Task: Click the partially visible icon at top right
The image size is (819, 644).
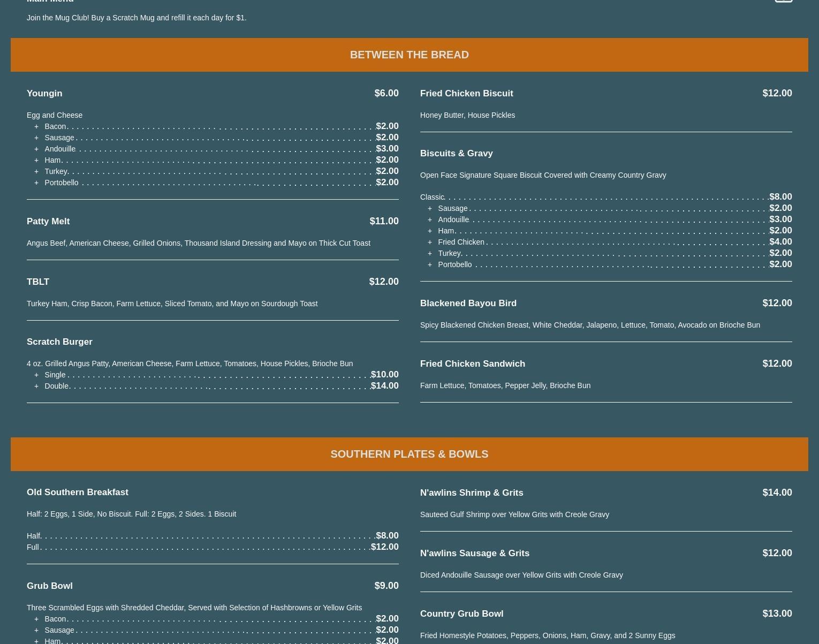Action: 783,1
